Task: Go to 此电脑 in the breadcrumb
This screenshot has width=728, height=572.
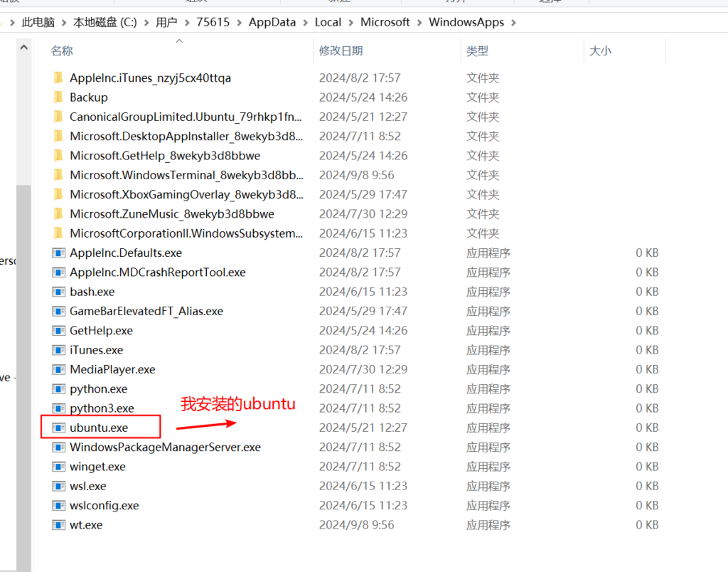Action: [38, 23]
